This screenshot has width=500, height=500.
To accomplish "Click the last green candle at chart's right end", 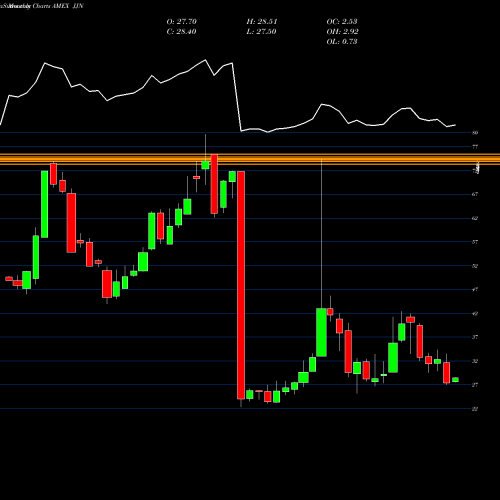I will pyautogui.click(x=455, y=380).
